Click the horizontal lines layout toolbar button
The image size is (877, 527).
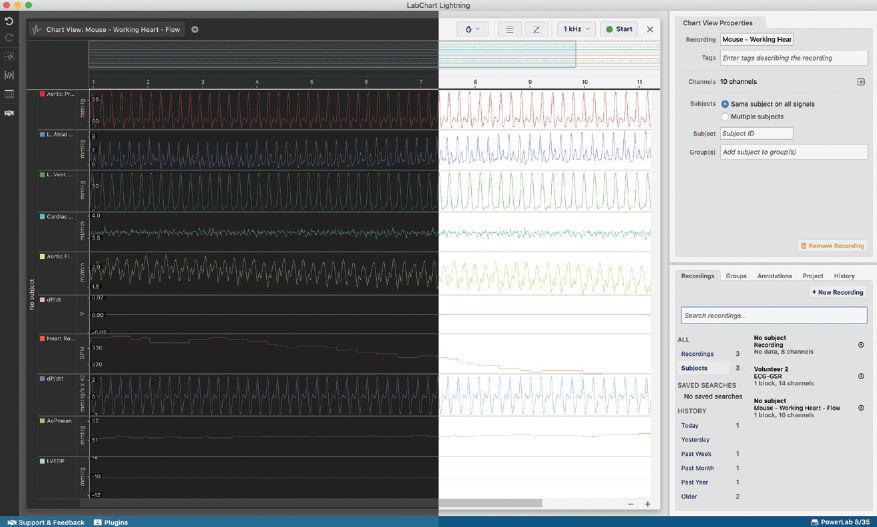click(x=510, y=29)
